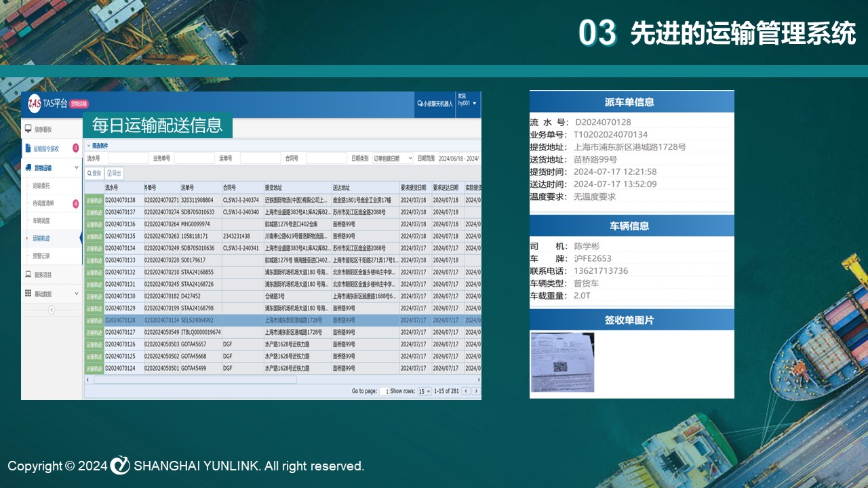The width and height of the screenshot is (868, 488).
Task: Collapse the 筛选条件 filter section
Action: [88, 146]
